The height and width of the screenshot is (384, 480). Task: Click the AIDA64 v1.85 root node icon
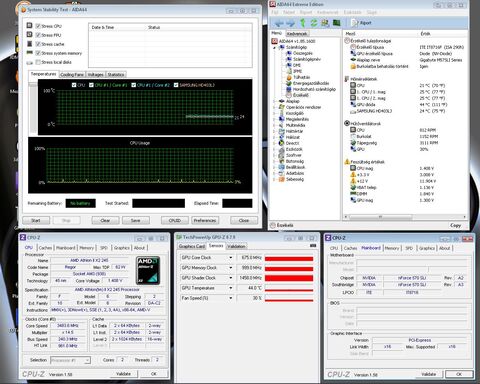click(x=274, y=41)
